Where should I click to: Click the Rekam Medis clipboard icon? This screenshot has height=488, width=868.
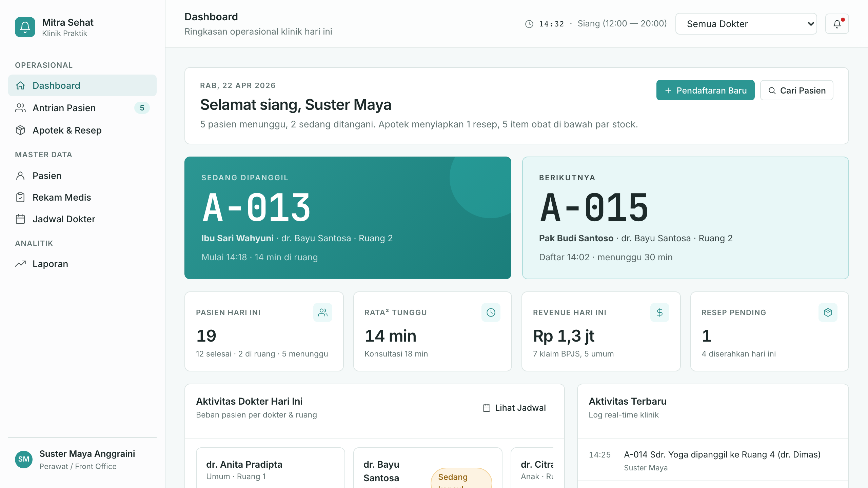point(20,197)
